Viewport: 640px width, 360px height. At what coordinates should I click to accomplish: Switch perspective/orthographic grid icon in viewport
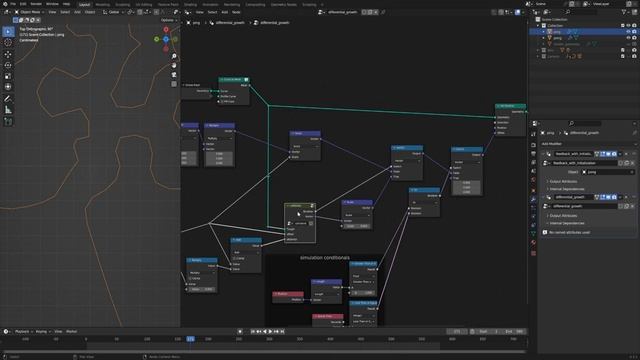click(x=174, y=84)
